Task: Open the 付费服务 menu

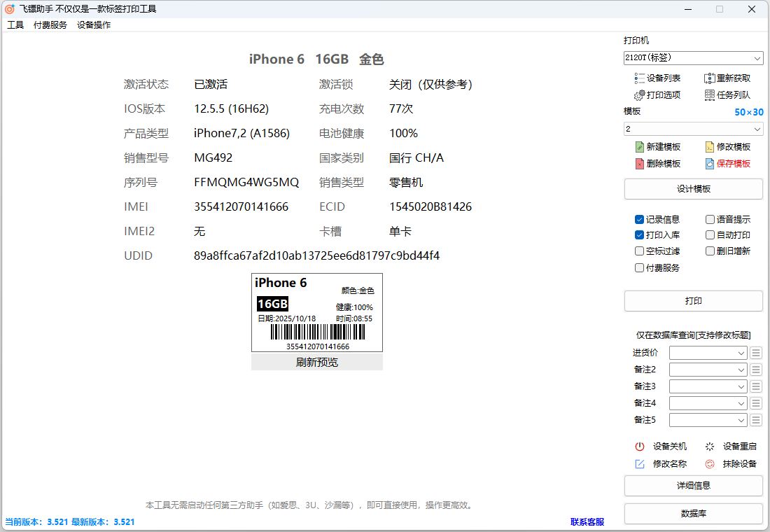Action: pos(50,25)
